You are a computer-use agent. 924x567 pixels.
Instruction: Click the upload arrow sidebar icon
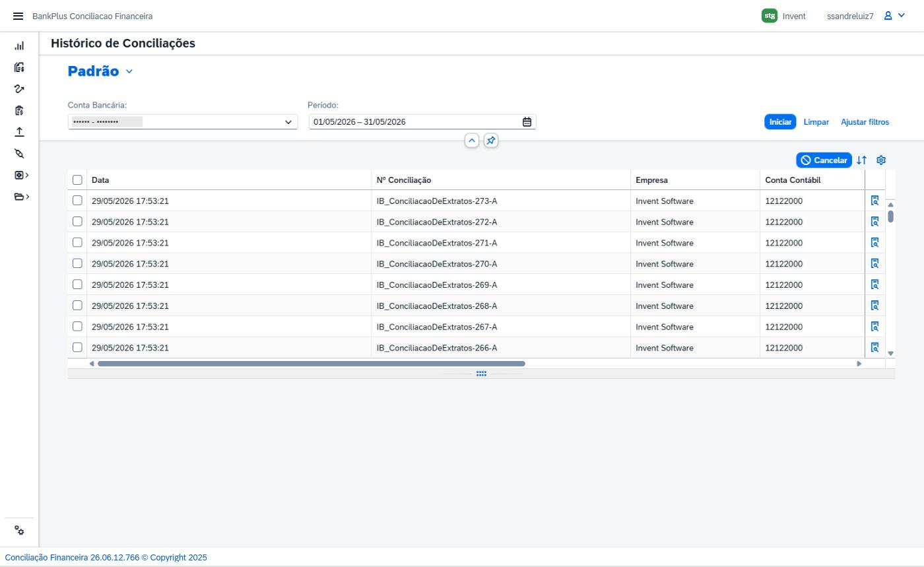tap(19, 132)
